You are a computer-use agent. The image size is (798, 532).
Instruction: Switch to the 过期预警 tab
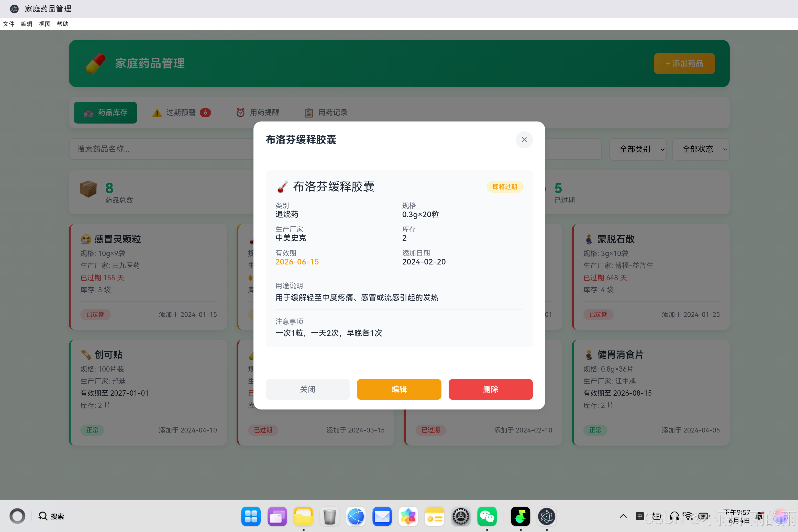[x=182, y=112]
